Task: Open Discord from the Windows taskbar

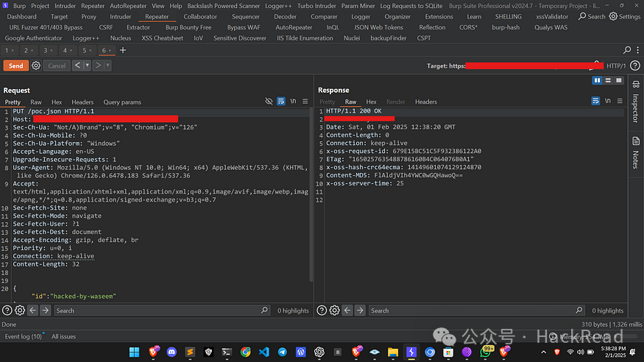Action: click(x=171, y=352)
